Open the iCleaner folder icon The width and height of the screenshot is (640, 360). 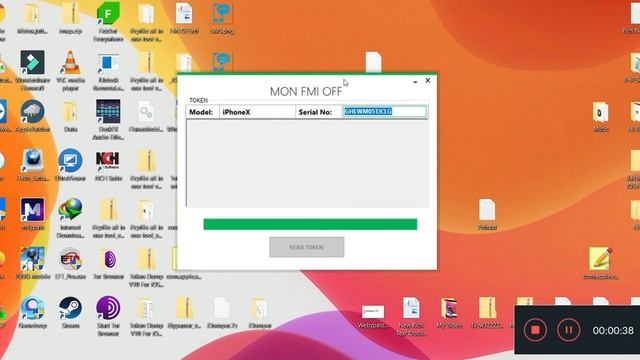click(x=260, y=312)
